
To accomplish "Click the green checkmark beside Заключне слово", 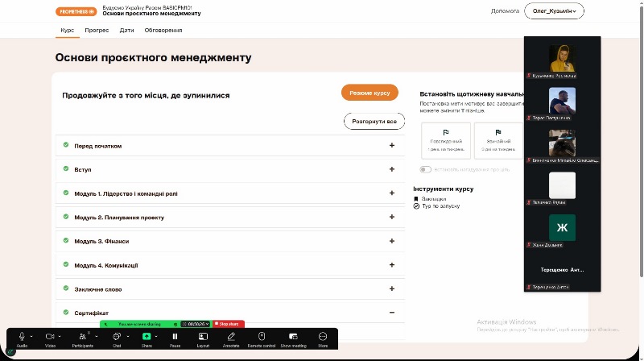I will coord(66,288).
